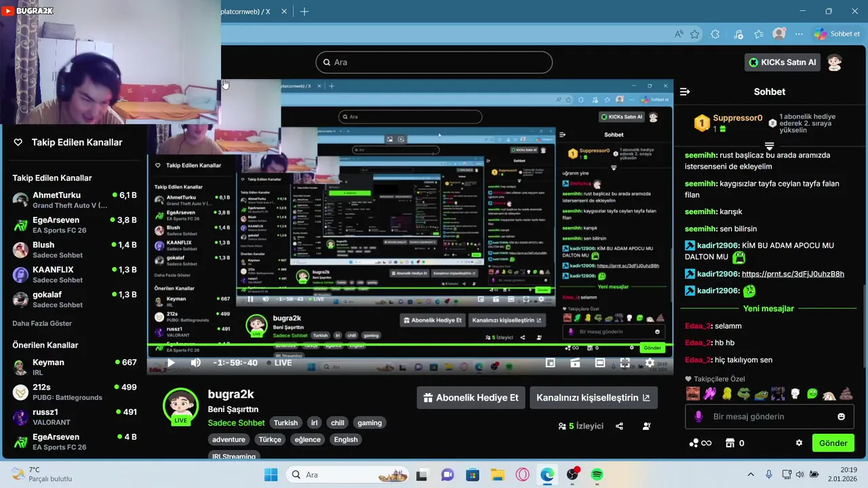
Task: Open chat settings gear icon
Action: coord(799,443)
